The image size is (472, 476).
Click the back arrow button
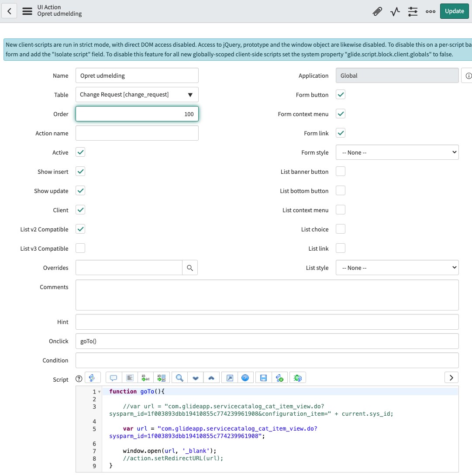tap(9, 11)
